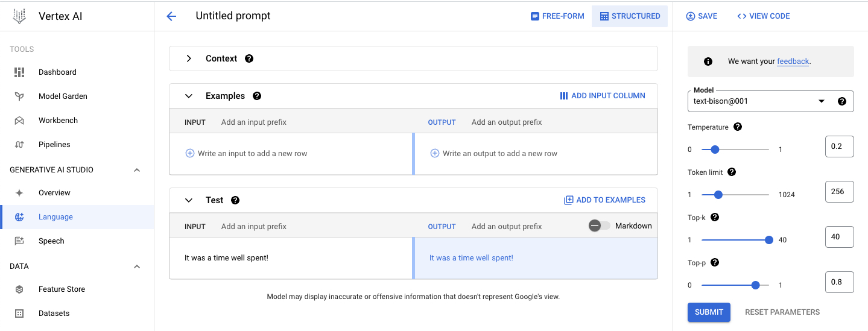868x331 pixels.
Task: Click the Token limit help icon
Action: 732,172
